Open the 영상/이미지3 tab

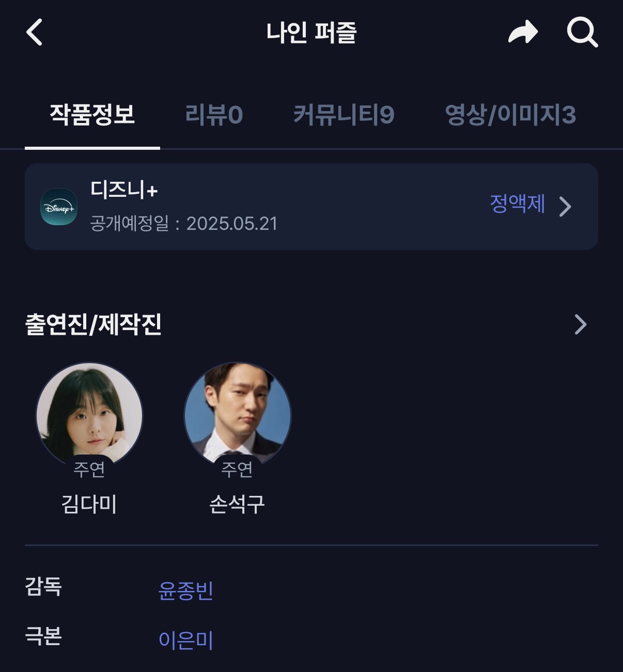[510, 115]
